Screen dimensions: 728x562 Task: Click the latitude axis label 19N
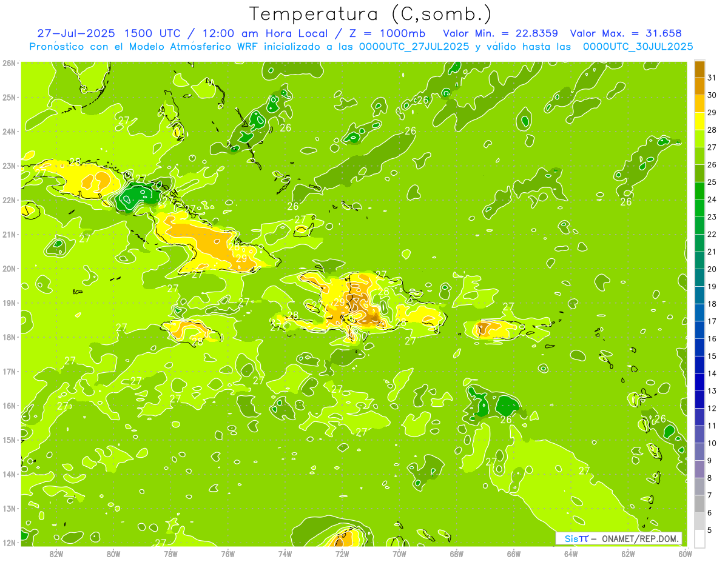(x=8, y=303)
